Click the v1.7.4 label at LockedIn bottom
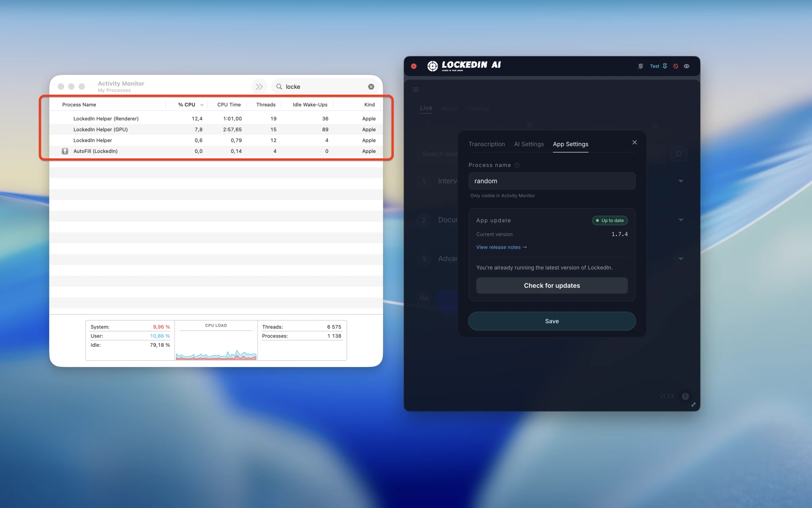Image resolution: width=812 pixels, height=508 pixels. click(667, 396)
